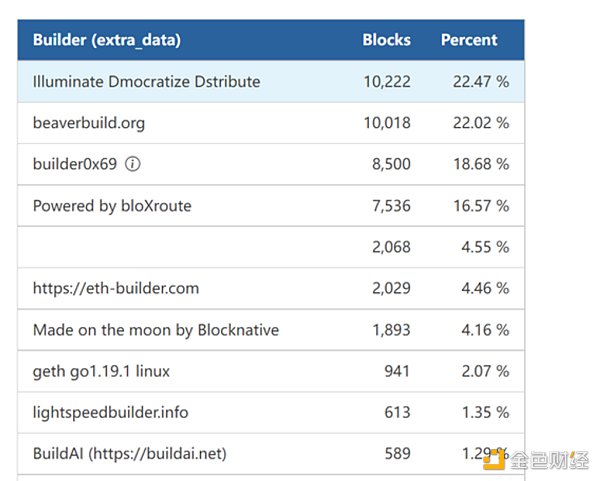Click the 10,222 blocks value
The height and width of the screenshot is (481, 600).
387,82
